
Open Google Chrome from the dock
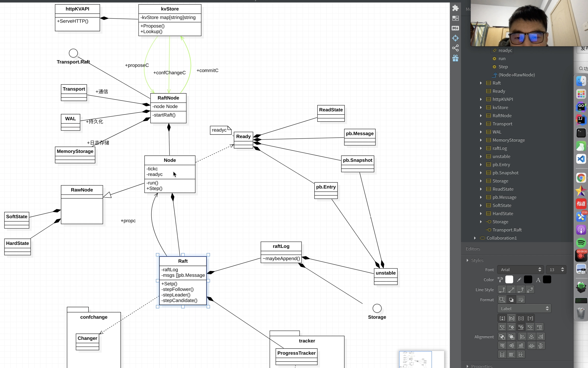coord(581,178)
